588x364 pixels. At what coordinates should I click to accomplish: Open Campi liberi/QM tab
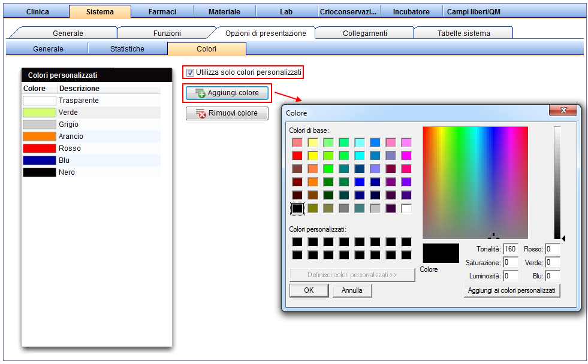coord(474,11)
